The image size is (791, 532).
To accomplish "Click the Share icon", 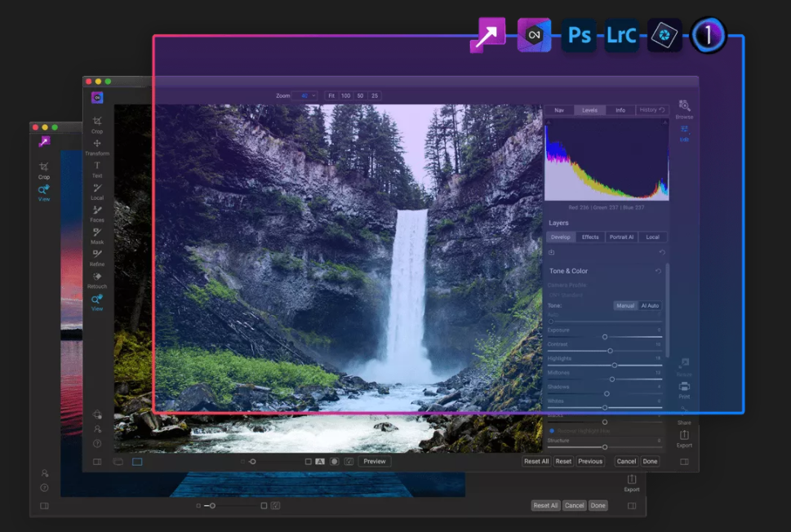I will point(684,415).
